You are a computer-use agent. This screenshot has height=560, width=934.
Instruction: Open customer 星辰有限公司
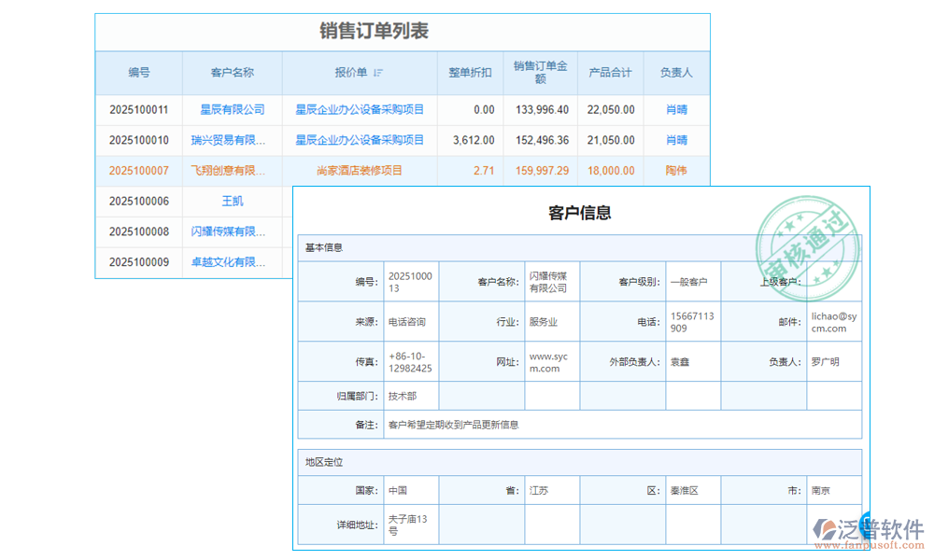point(233,109)
